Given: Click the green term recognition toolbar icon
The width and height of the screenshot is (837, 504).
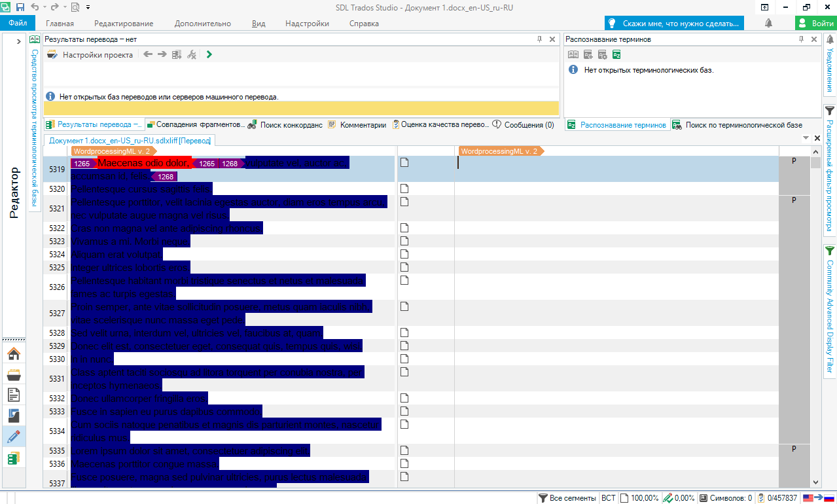Looking at the screenshot, I should 616,55.
